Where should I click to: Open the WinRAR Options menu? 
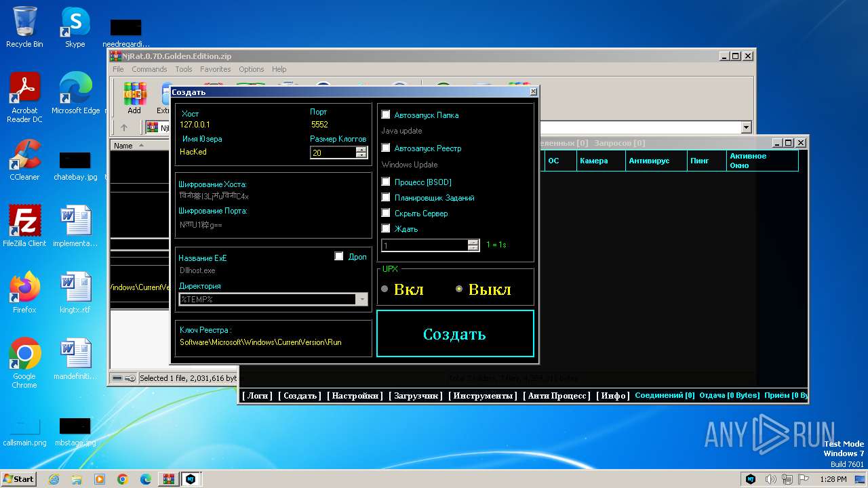(251, 69)
